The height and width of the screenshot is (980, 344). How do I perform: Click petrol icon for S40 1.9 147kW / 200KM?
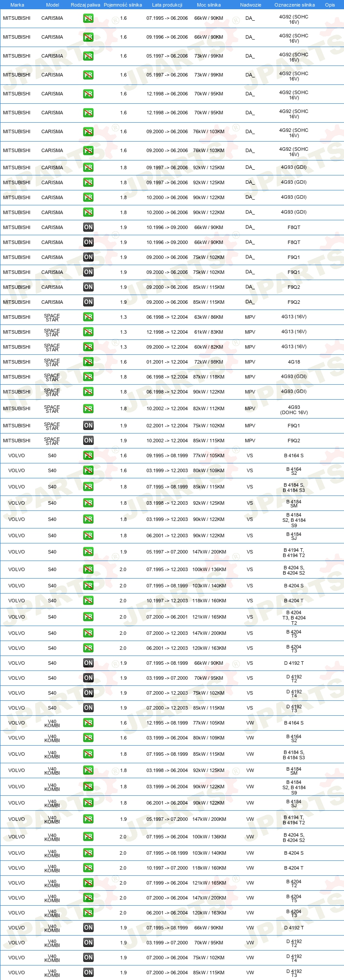click(88, 552)
